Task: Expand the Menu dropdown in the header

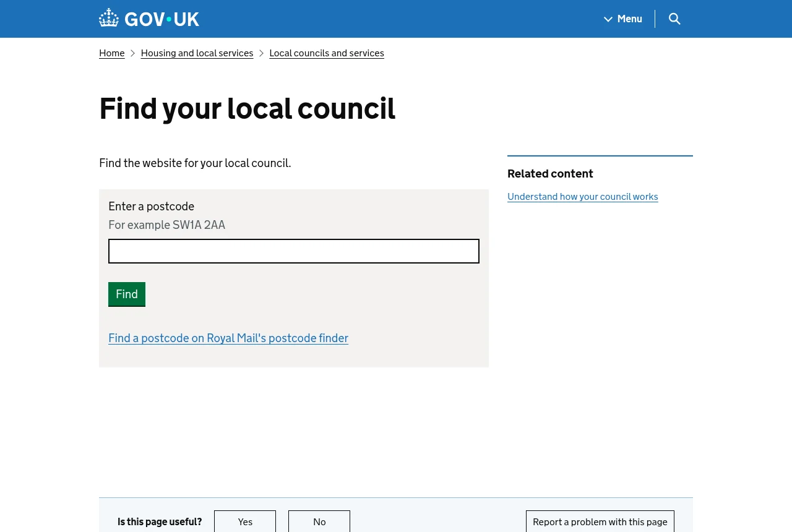Action: pos(623,19)
